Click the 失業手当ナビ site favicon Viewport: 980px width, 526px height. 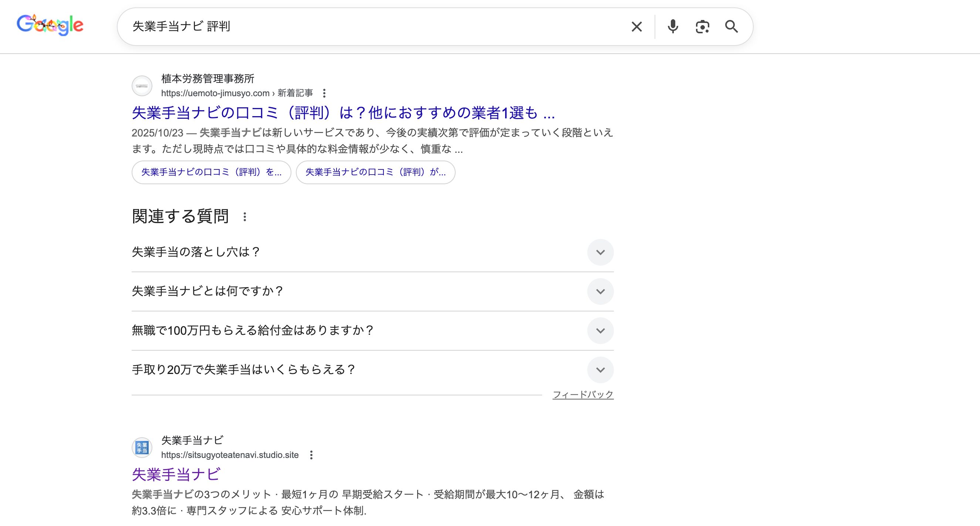click(142, 448)
